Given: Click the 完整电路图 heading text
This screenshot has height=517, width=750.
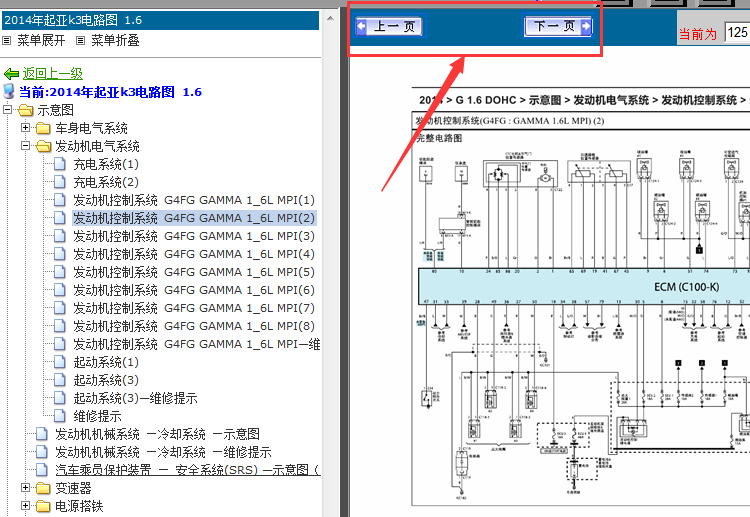Looking at the screenshot, I should point(439,138).
